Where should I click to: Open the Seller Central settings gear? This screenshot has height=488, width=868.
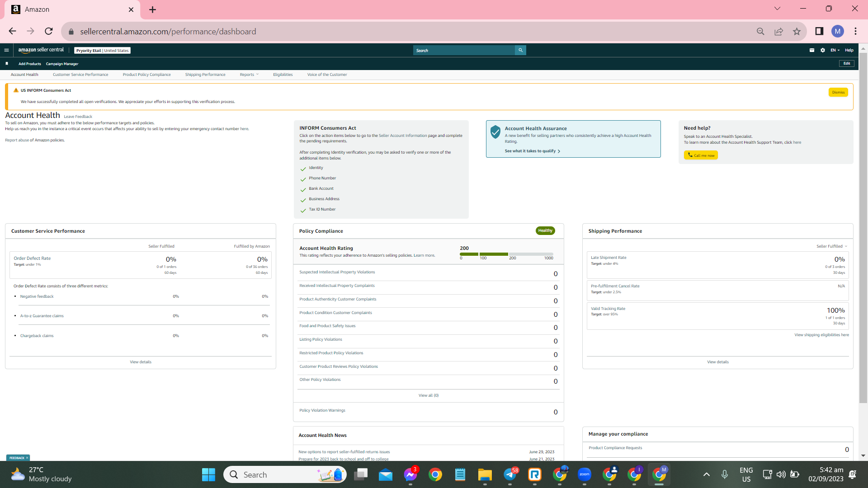tap(823, 50)
